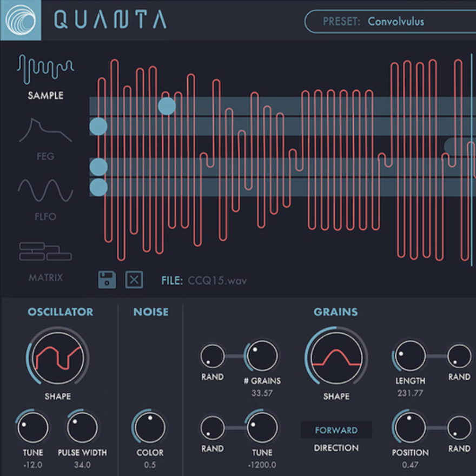This screenshot has width=476, height=476.
Task: Click the save sample floppy disk icon
Action: pyautogui.click(x=107, y=280)
